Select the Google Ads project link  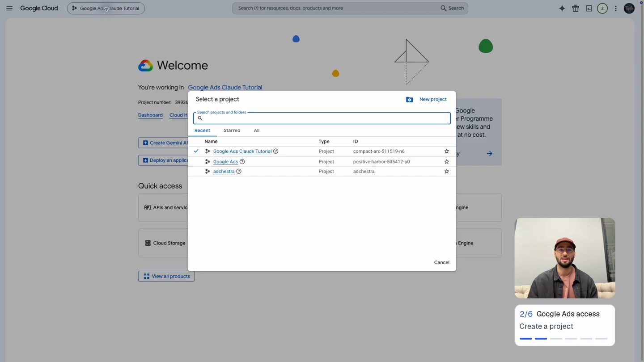click(x=225, y=161)
